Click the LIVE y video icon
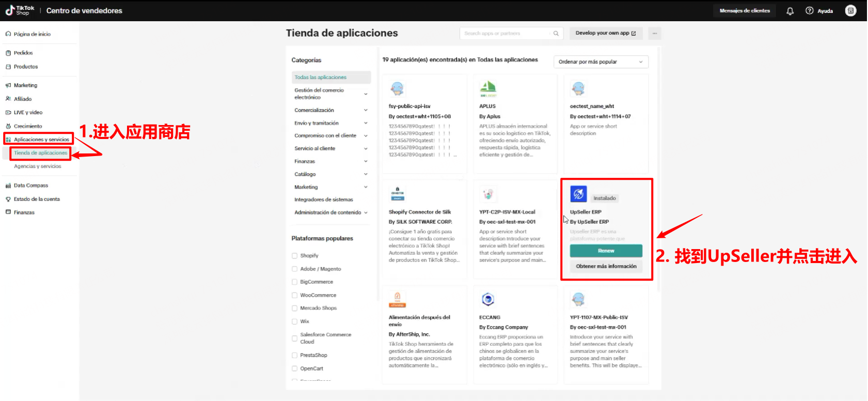The height and width of the screenshot is (401, 868). pos(8,112)
